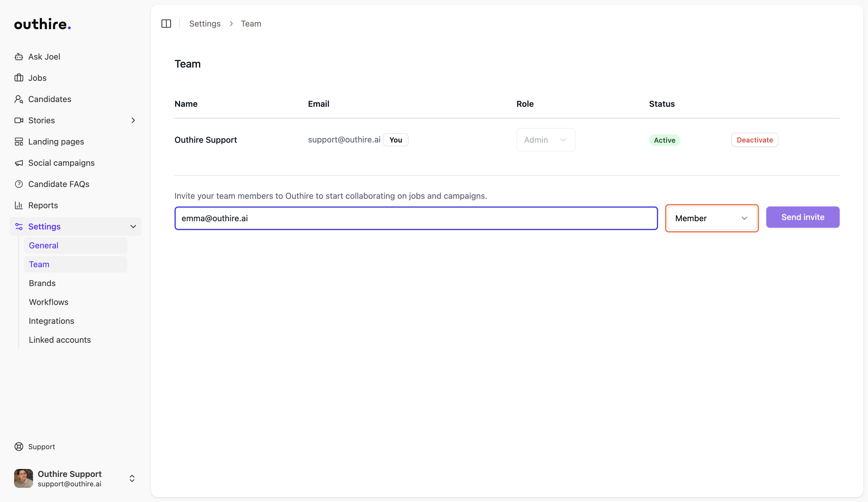
Task: Click the Candidate FAQs question icon
Action: coord(19,184)
